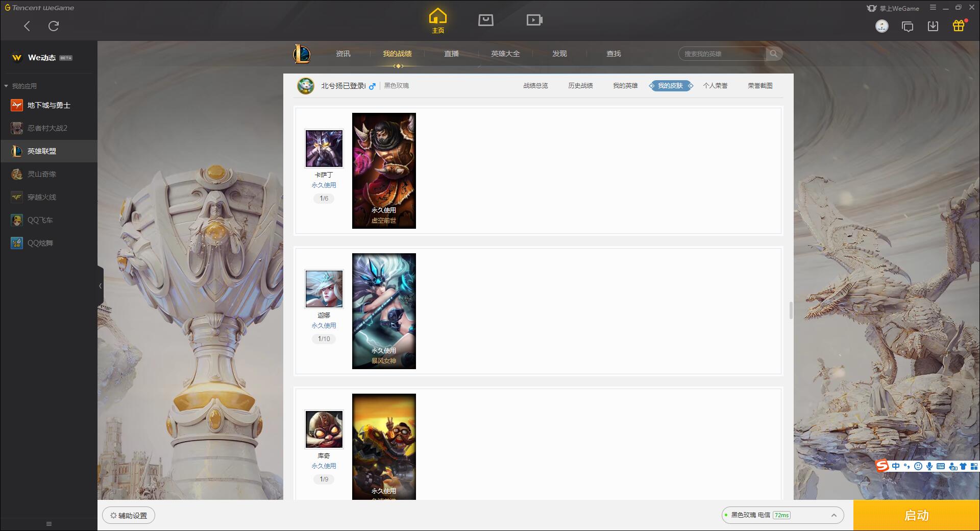Image resolution: width=980 pixels, height=531 pixels.
Task: Open the 我的战绩 tab
Action: (397, 54)
